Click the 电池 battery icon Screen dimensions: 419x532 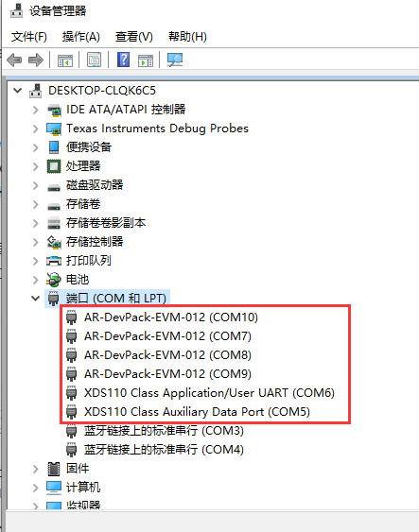[x=54, y=280]
